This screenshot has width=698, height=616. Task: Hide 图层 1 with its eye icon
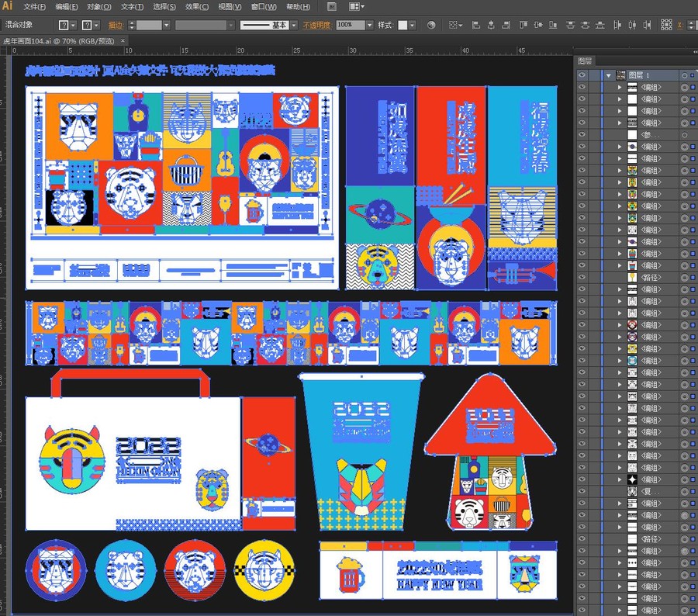[x=582, y=75]
